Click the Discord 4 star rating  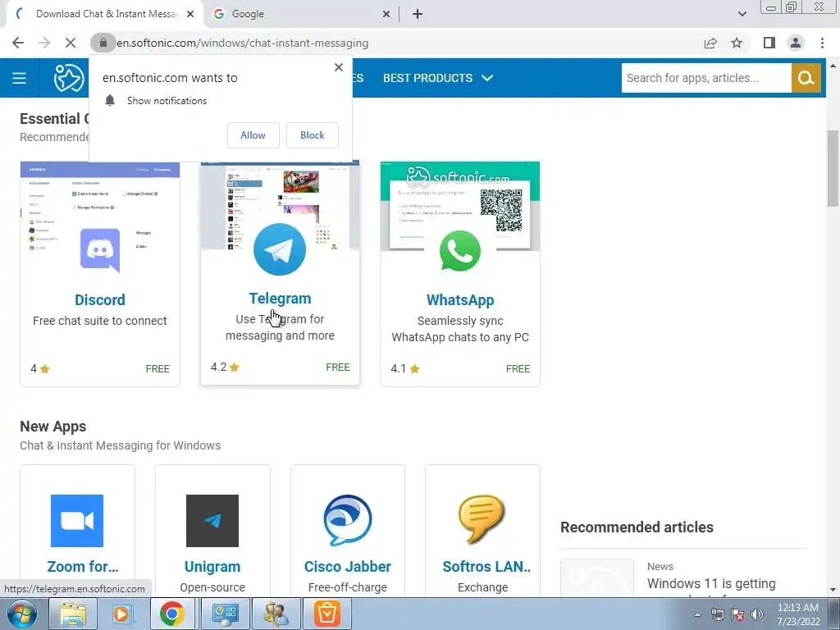[x=40, y=368]
